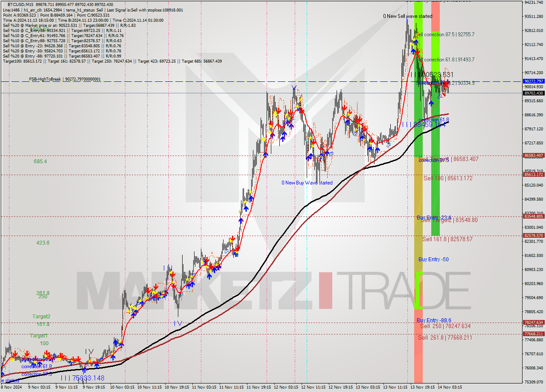The height and width of the screenshot is (392, 546).
Task: Click the 'Buy Entry -88.6' label
Action: [x=434, y=320]
